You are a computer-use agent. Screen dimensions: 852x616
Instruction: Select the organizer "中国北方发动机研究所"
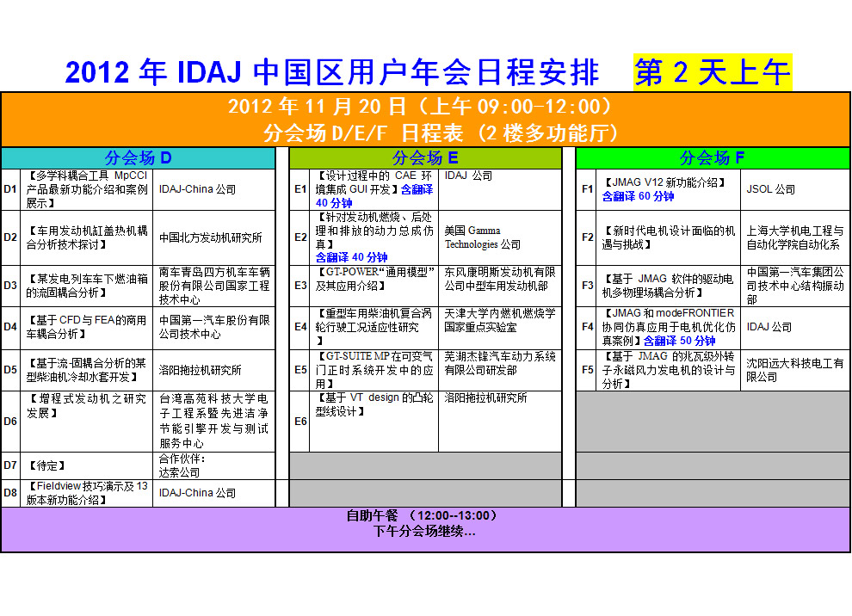click(x=211, y=237)
